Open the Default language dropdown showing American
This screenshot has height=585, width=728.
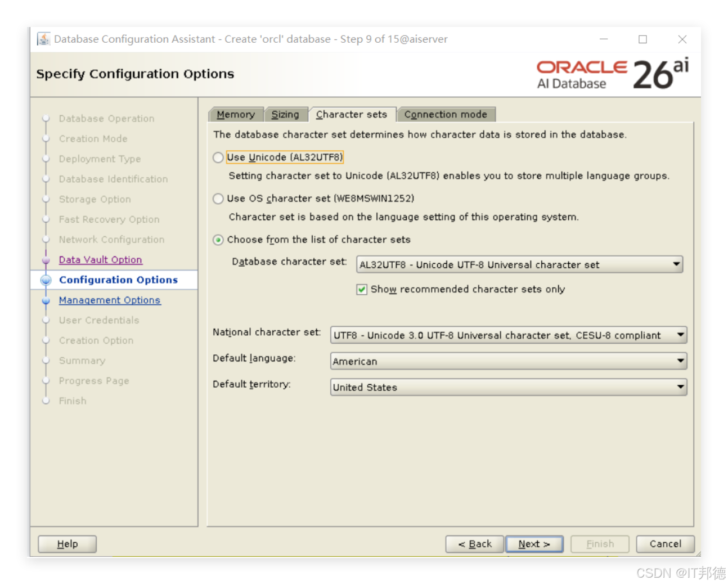coord(509,361)
